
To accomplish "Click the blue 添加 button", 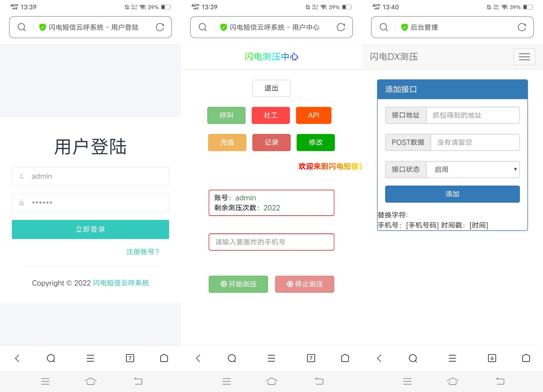I will tap(452, 194).
